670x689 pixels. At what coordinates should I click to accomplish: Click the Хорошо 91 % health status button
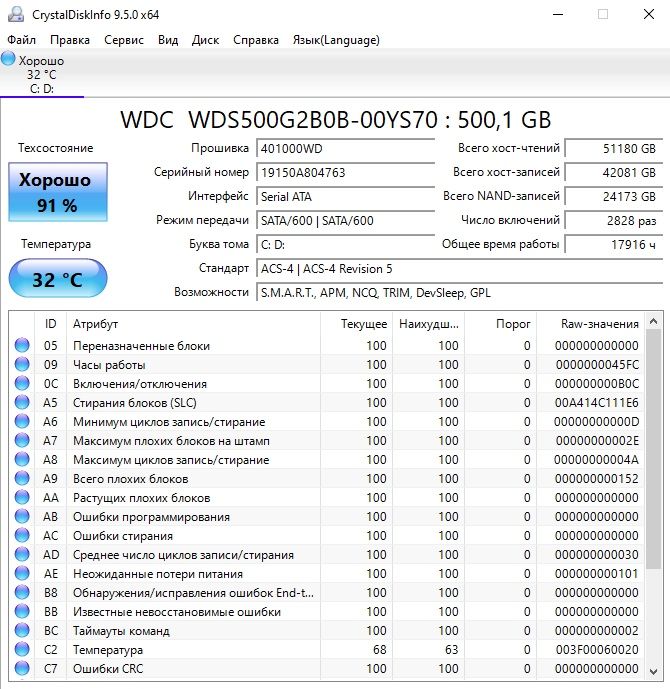point(58,192)
